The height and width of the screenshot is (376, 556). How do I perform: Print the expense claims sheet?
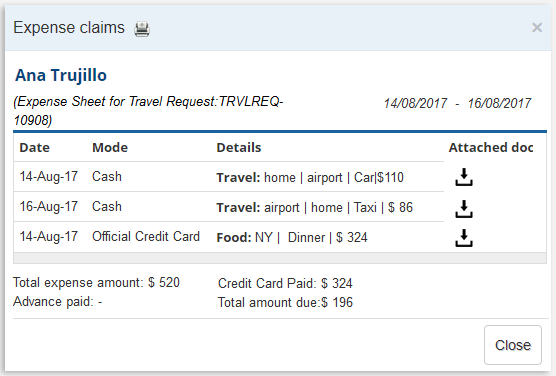pyautogui.click(x=142, y=29)
